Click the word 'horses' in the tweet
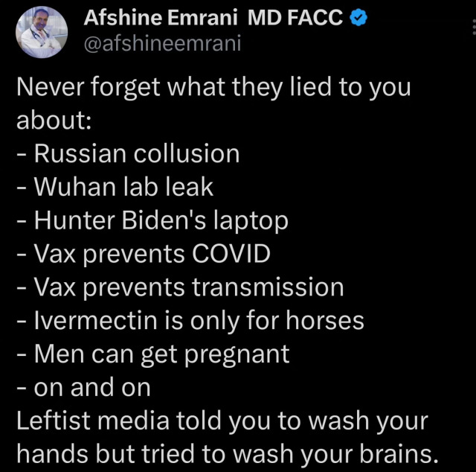The height and width of the screenshot is (472, 476). (325, 320)
